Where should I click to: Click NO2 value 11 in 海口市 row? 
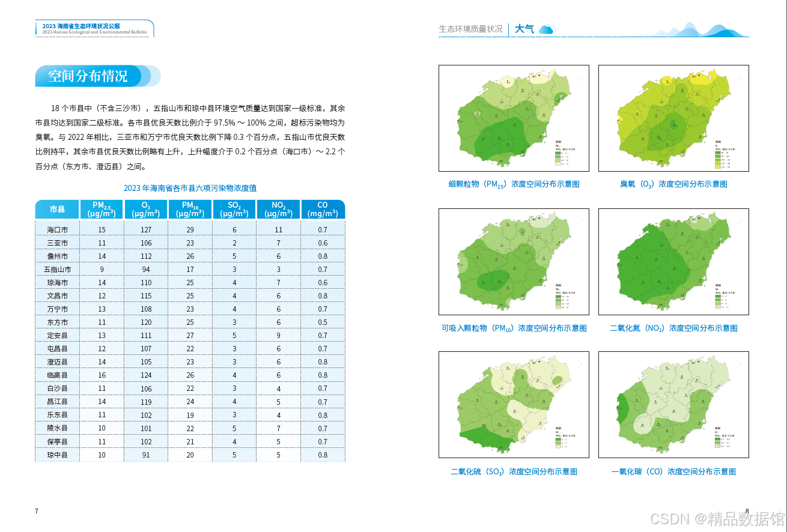(278, 230)
